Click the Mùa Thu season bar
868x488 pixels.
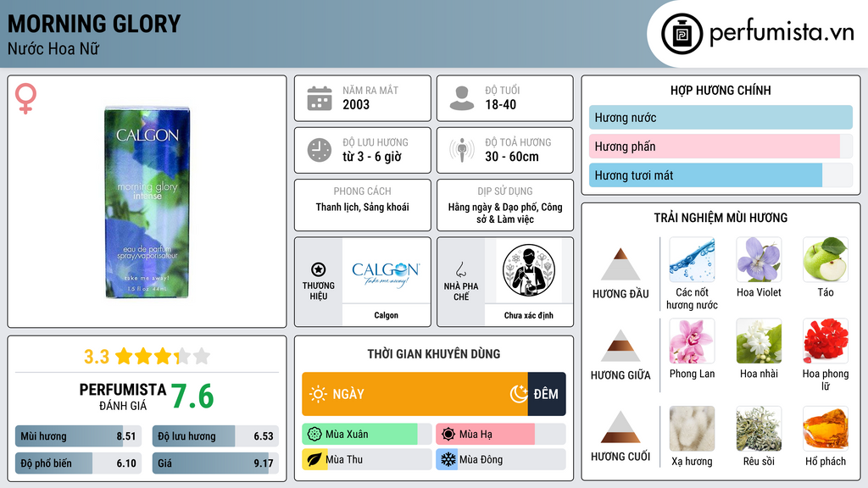(366, 459)
